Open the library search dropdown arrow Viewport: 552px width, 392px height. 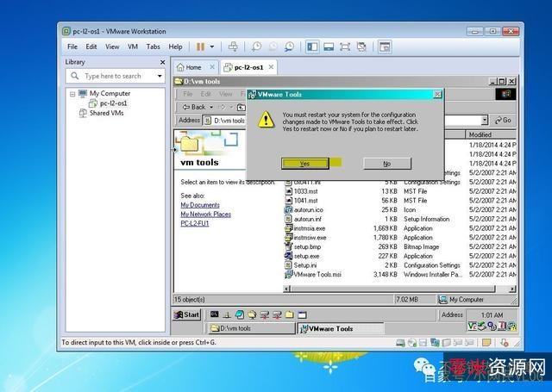point(160,76)
